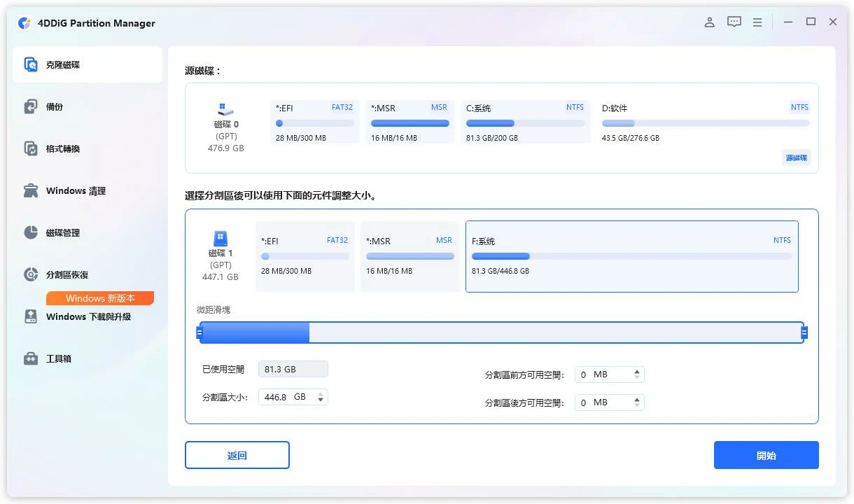The width and height of the screenshot is (854, 504).
Task: Select source partition D:软件
Action: (x=706, y=122)
